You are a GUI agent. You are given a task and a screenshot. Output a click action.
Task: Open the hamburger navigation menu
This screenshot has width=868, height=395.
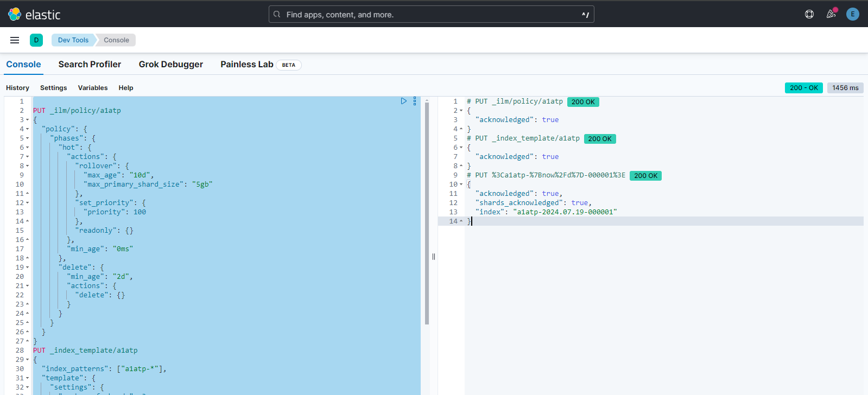[15, 40]
